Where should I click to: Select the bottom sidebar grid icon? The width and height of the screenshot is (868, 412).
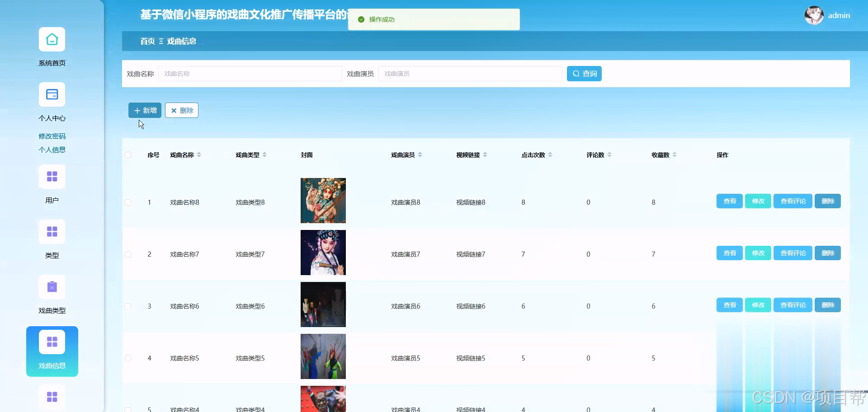(x=52, y=397)
